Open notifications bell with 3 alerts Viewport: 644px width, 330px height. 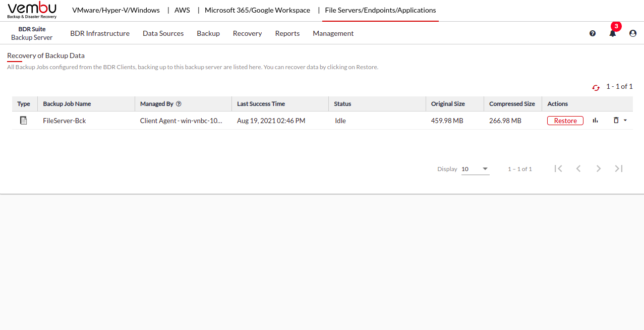(613, 33)
